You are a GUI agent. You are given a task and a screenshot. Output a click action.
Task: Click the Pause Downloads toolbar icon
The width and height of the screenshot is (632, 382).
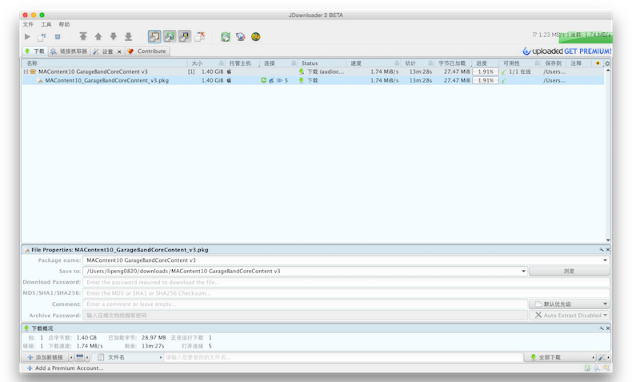coord(42,37)
